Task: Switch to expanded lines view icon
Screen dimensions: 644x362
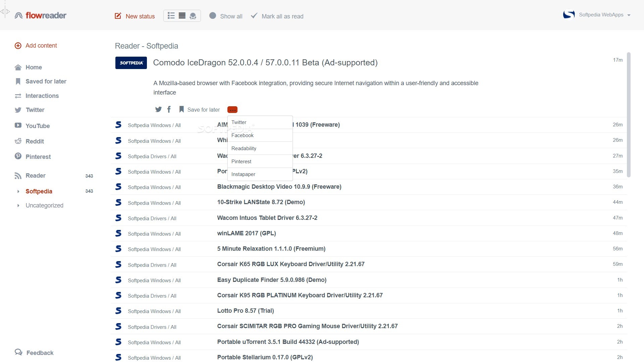Action: pyautogui.click(x=182, y=16)
